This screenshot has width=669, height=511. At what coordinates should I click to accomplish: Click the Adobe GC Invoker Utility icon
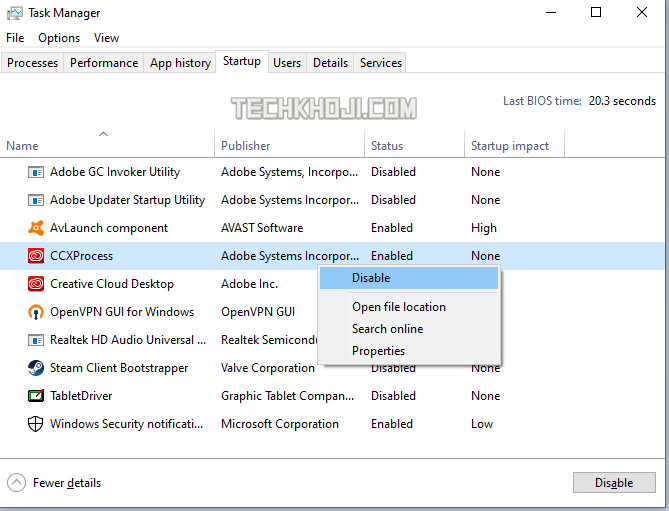point(36,172)
